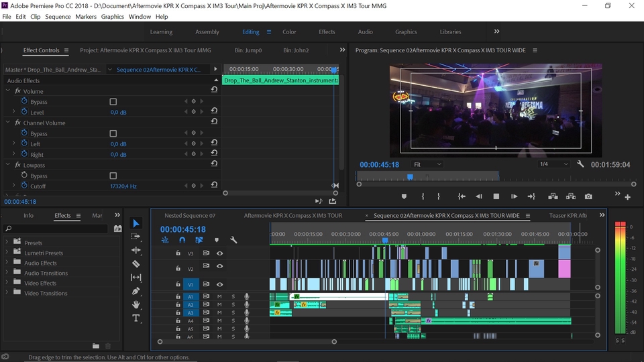Collapse the Channel Volume effect
The image size is (644, 362).
(x=9, y=123)
